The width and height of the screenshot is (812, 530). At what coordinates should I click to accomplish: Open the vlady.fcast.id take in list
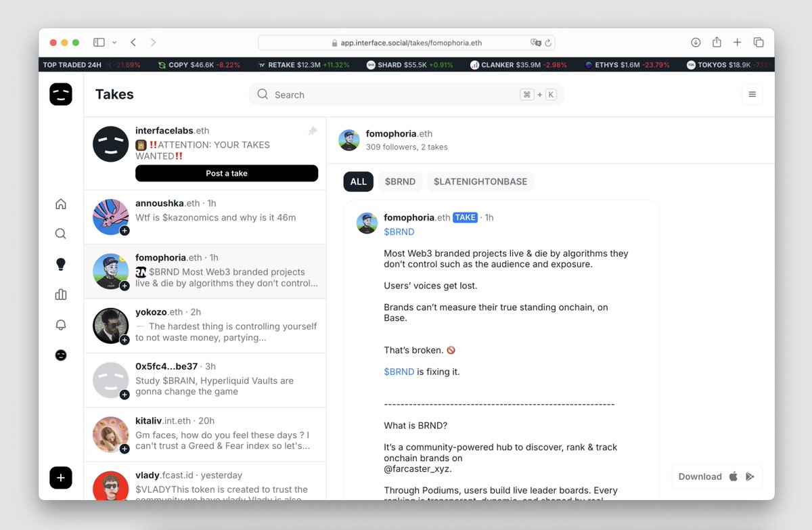[205, 481]
